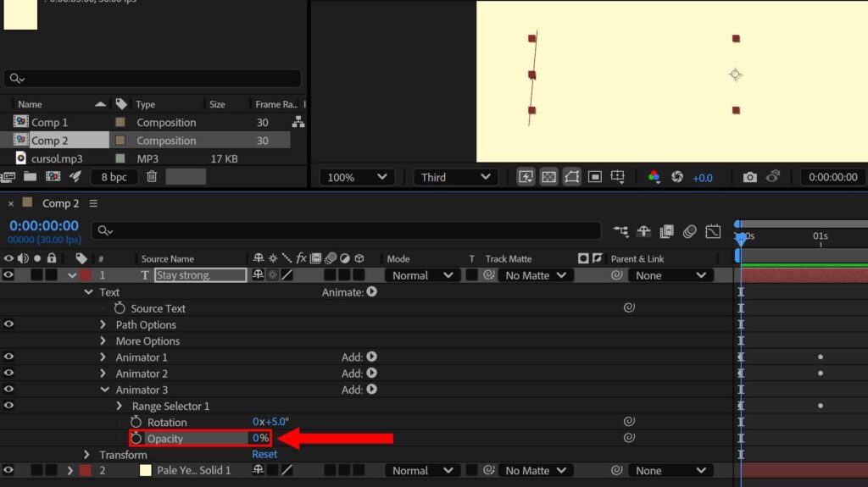868x487 pixels.
Task: Click the viewer timecode 0:00:00:00
Action: [x=832, y=177]
